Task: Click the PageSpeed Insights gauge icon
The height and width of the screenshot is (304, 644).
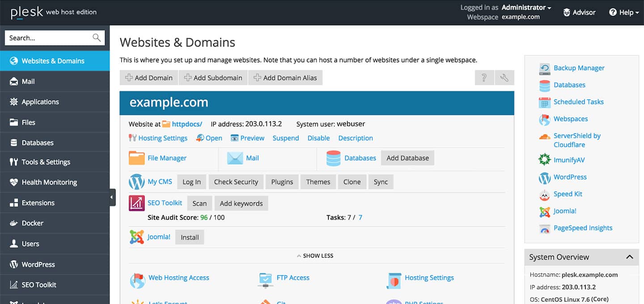Action: pyautogui.click(x=545, y=228)
